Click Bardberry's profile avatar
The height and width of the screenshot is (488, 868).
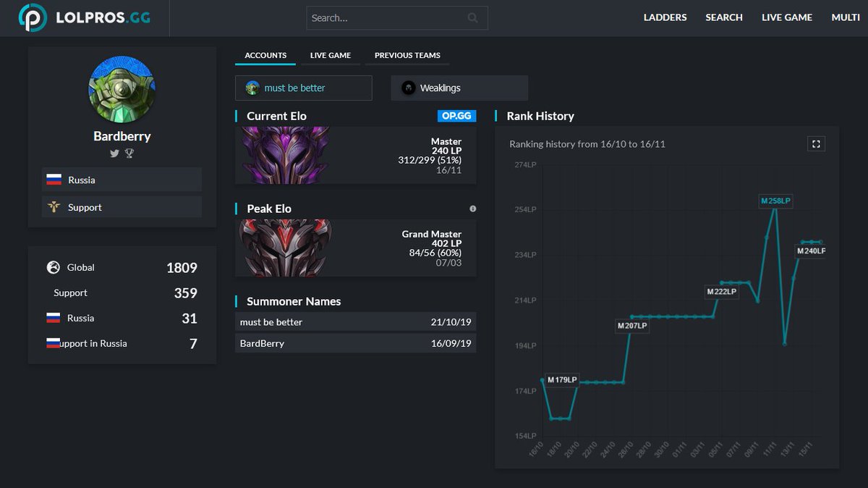[122, 91]
